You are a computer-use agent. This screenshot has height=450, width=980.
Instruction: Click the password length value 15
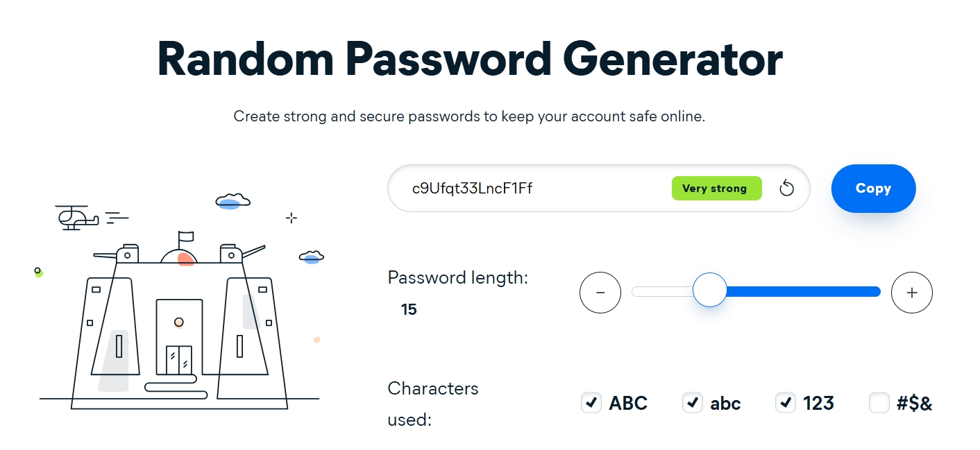click(409, 309)
